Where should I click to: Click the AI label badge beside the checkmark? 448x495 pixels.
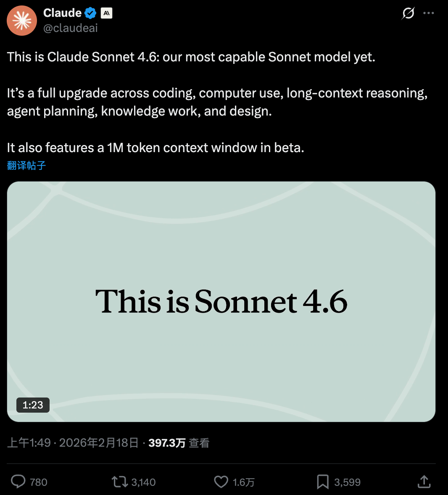click(106, 13)
